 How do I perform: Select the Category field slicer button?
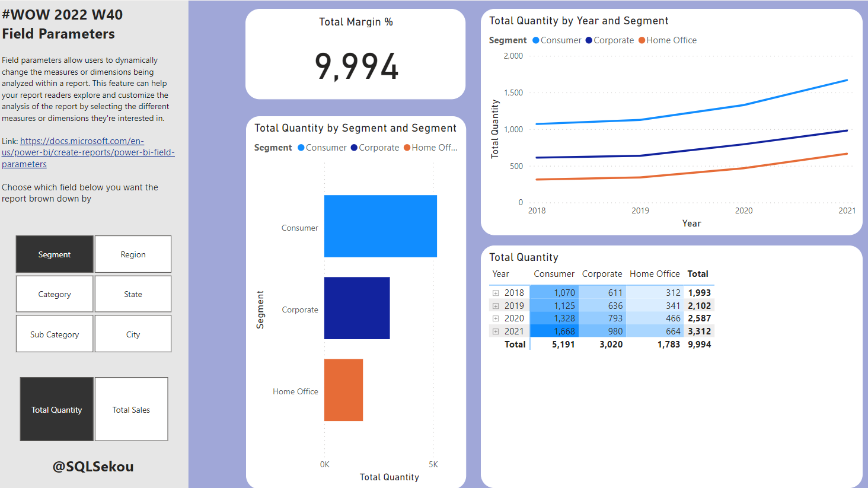click(x=55, y=294)
